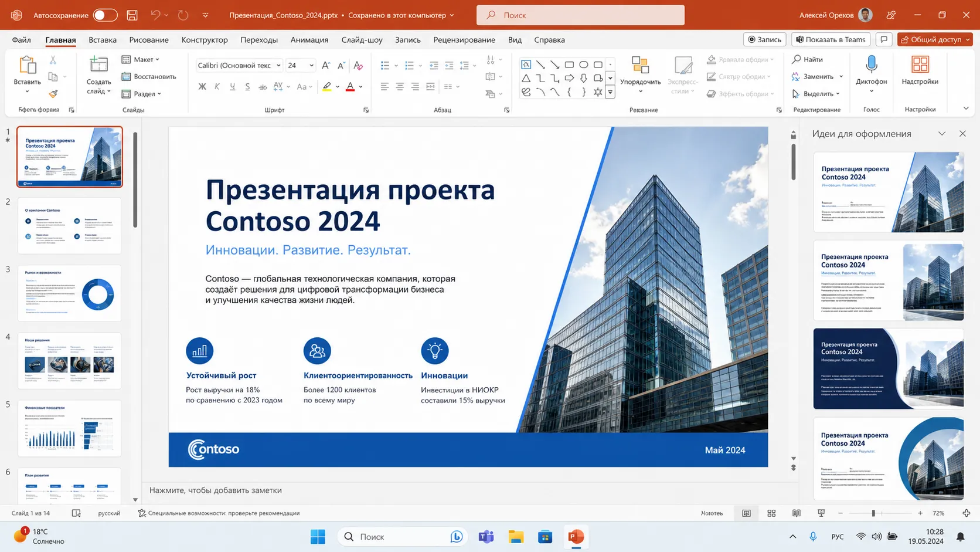The height and width of the screenshot is (552, 980).
Task: Open accessibility recommendations in status bar
Action: point(219,513)
